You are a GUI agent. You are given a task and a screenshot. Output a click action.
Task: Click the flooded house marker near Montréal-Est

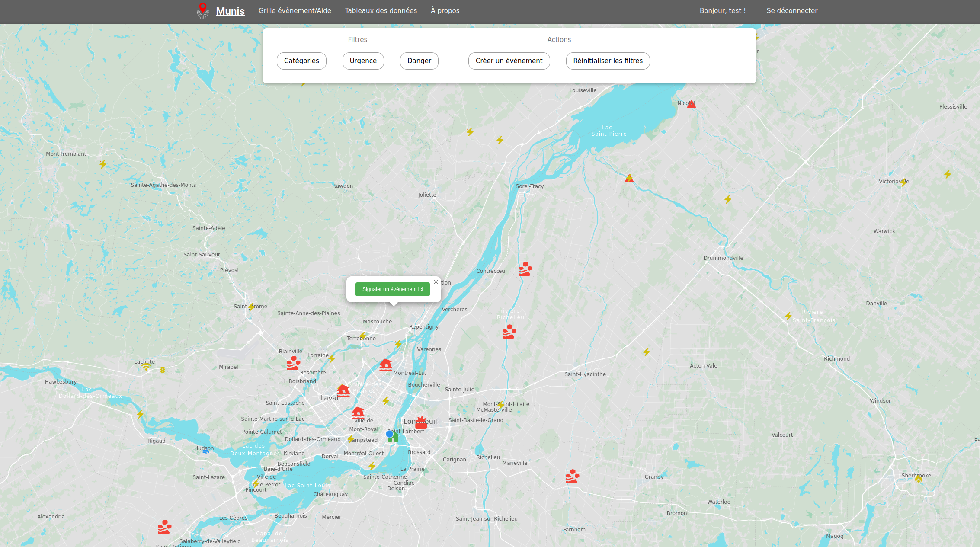(385, 365)
